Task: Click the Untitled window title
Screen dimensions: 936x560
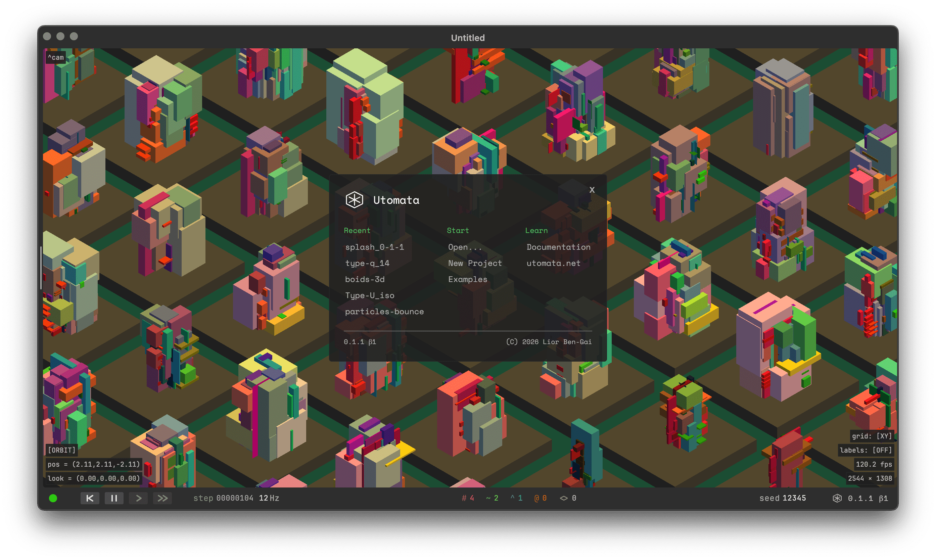Action: coord(468,38)
